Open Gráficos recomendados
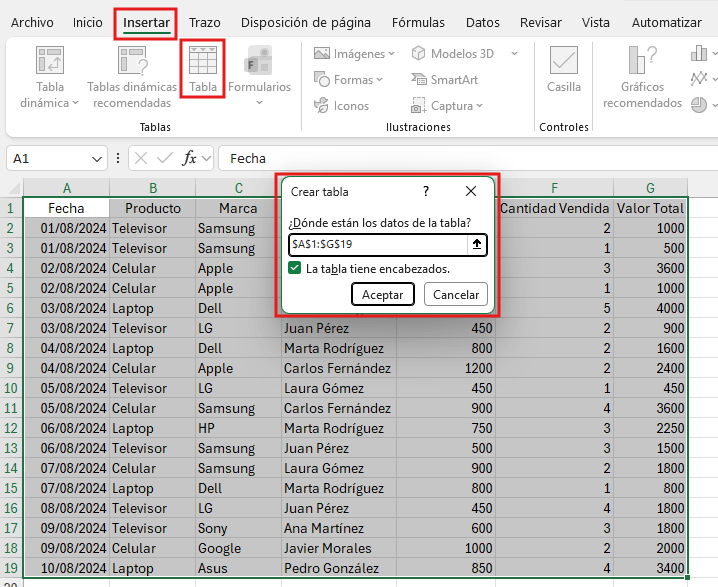This screenshot has width=718, height=587. (x=642, y=76)
